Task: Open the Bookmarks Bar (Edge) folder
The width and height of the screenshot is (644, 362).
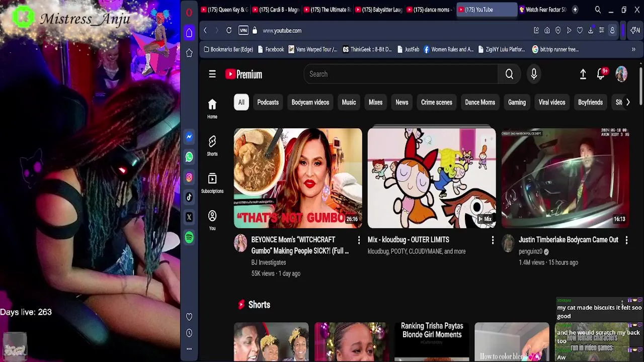Action: (228, 49)
